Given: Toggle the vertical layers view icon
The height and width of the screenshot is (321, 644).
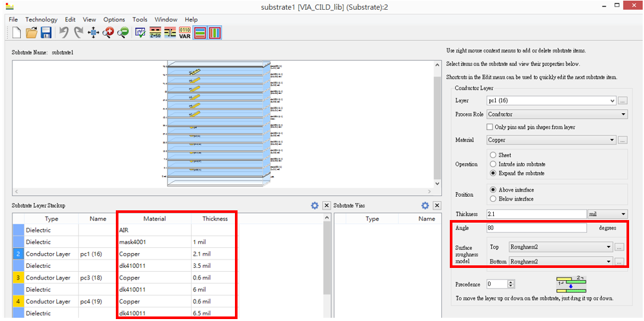Looking at the screenshot, I should pyautogui.click(x=215, y=33).
